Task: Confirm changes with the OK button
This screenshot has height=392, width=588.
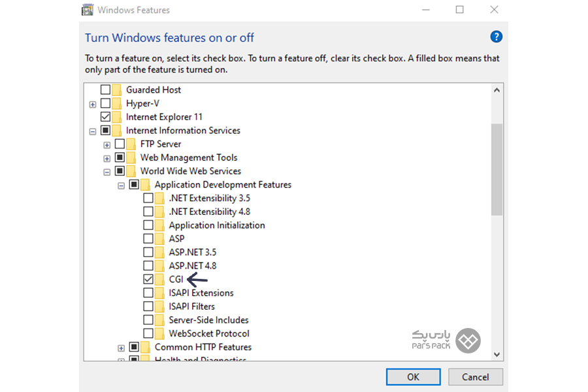Action: pyautogui.click(x=414, y=377)
